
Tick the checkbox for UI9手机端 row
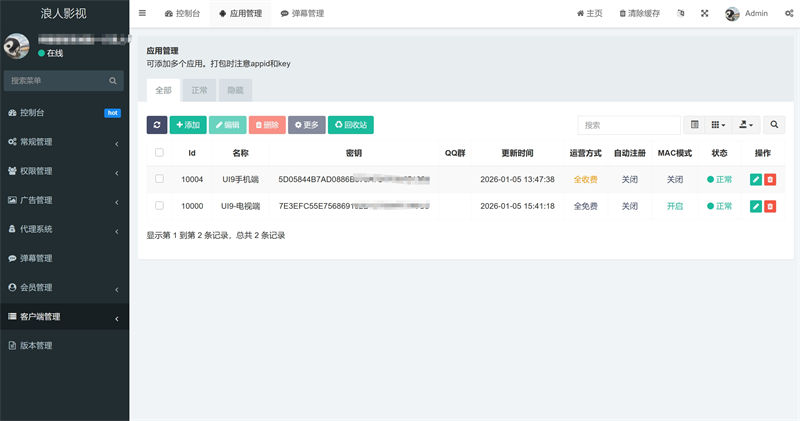coord(159,180)
